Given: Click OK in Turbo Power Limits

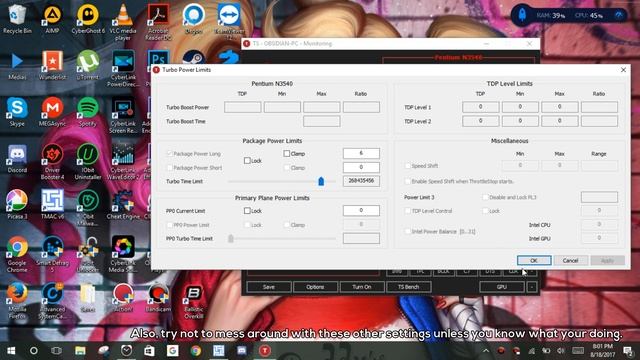Looking at the screenshot, I should pos(534,260).
